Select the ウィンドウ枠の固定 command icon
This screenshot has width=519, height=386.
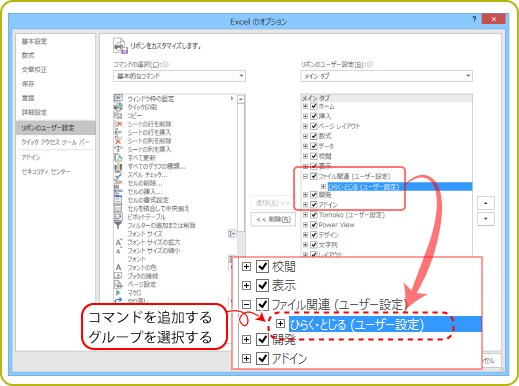pos(118,98)
